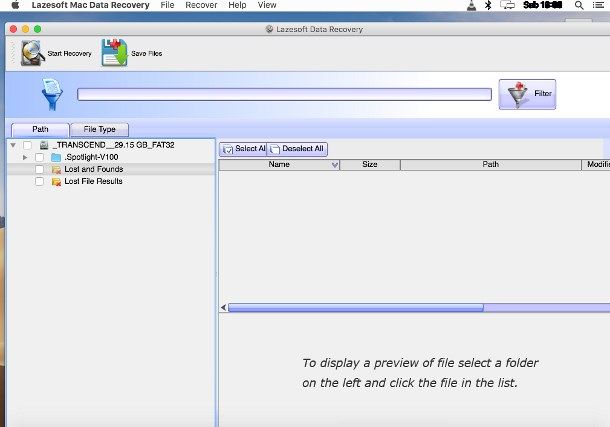Click the blue funnel document icon beside search
Viewport: 610px width, 427px height.
pyautogui.click(x=52, y=94)
